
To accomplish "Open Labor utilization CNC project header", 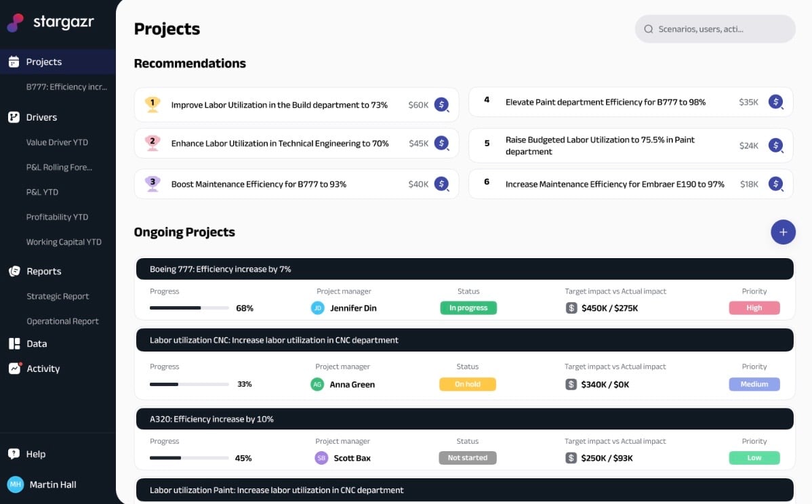I will click(464, 340).
